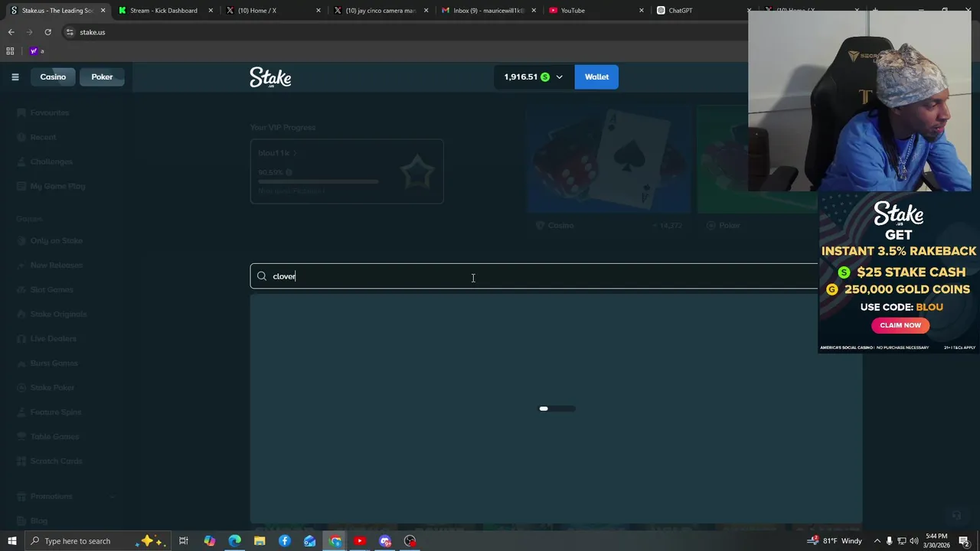The image size is (980, 551).
Task: Click the Stake logo
Action: tap(270, 77)
